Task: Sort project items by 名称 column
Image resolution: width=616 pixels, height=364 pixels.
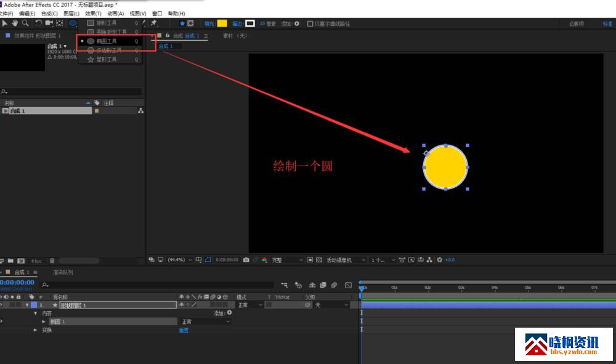Action: tap(9, 103)
